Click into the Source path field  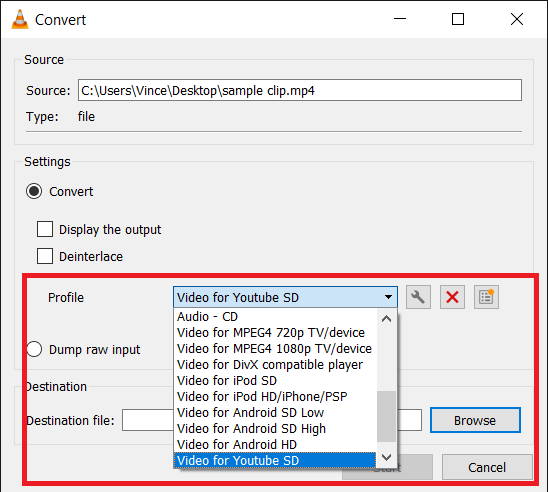300,90
